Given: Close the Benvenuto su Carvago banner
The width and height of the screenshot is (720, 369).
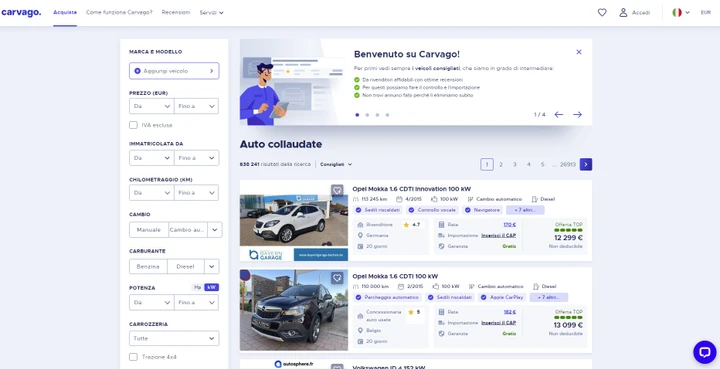Looking at the screenshot, I should 579,52.
